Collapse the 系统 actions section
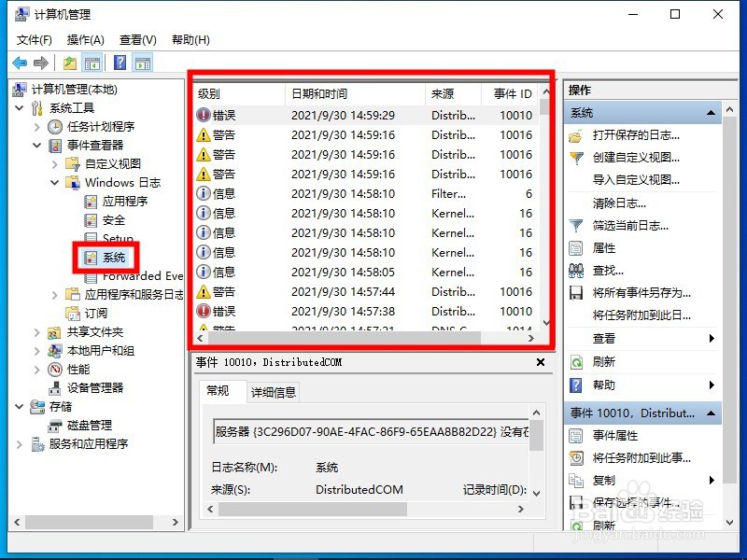This screenshot has height=560, width=747. 712,112
